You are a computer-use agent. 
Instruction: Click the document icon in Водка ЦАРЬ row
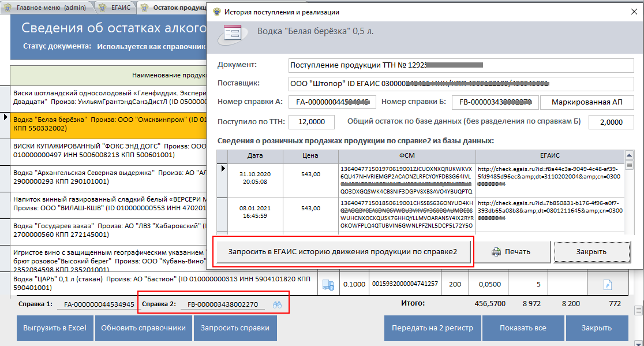[607, 284]
